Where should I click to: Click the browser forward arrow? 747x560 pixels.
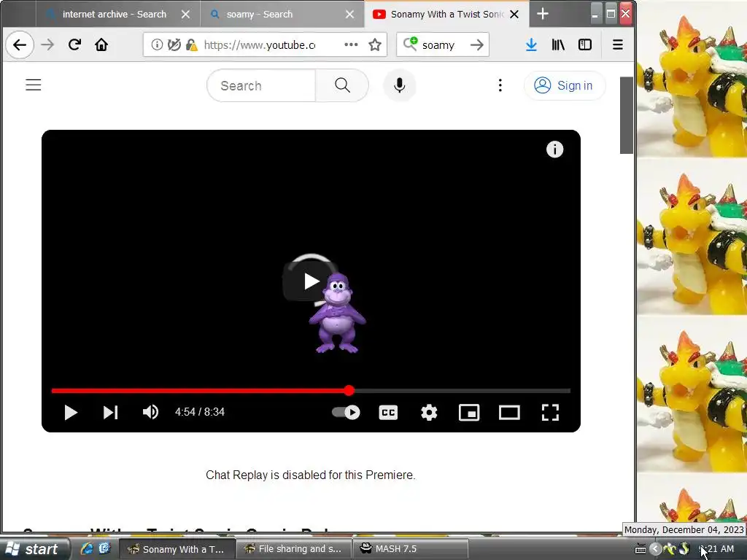click(x=47, y=44)
